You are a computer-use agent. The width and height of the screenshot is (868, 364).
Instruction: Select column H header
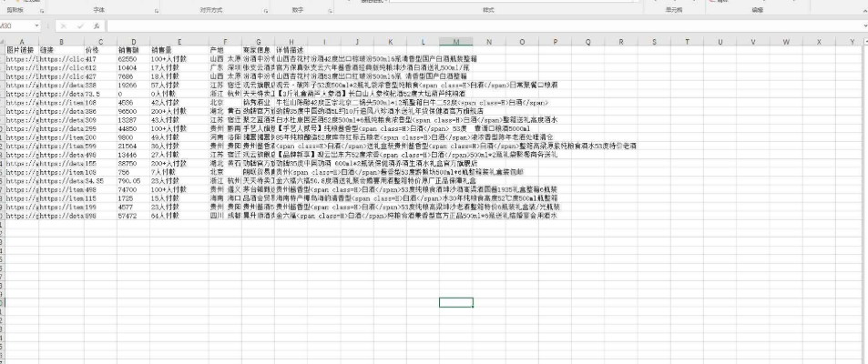291,42
